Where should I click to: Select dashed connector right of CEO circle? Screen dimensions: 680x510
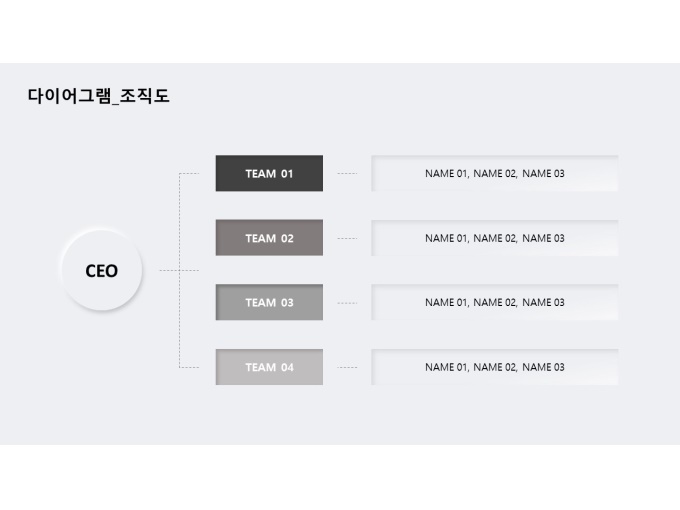coord(169,271)
